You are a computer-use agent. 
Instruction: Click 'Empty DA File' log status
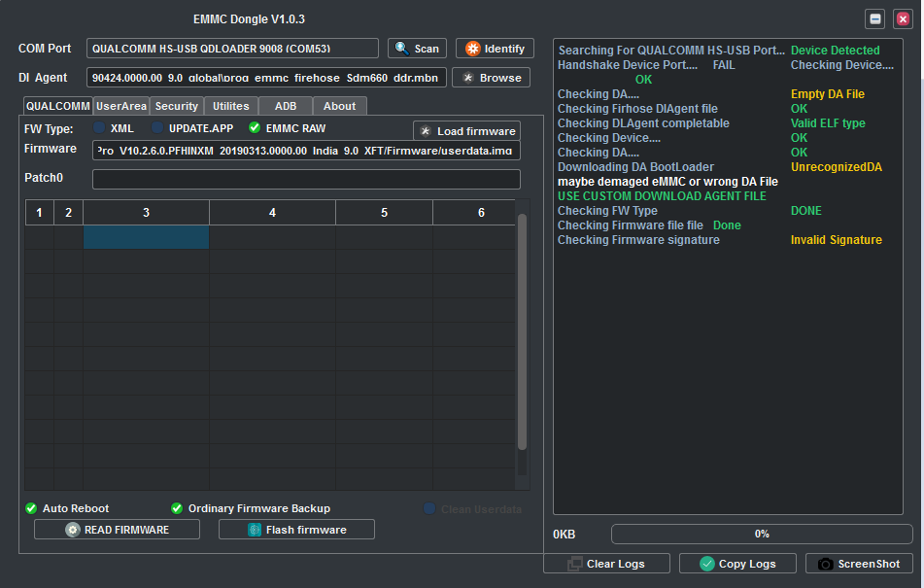[828, 93]
